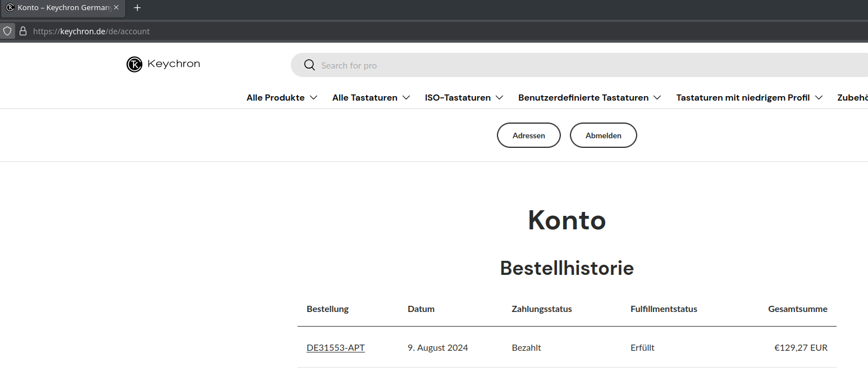
Task: Click the Bezahlt payment status cell
Action: pyautogui.click(x=527, y=348)
